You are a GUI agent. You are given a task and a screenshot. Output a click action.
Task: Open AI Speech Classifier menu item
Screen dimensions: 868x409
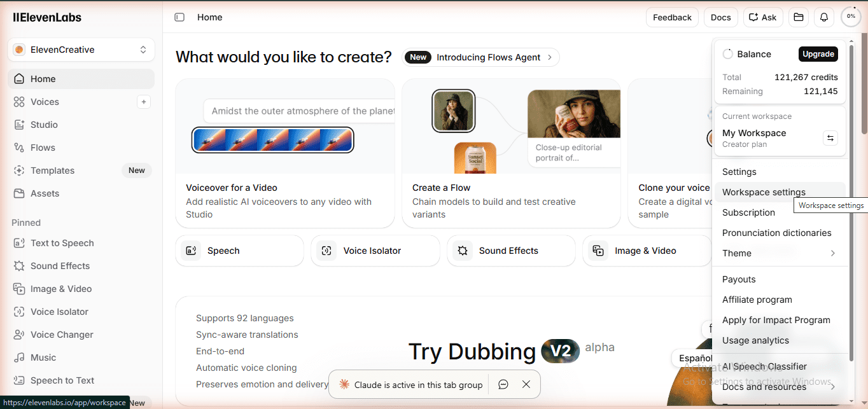780,366
